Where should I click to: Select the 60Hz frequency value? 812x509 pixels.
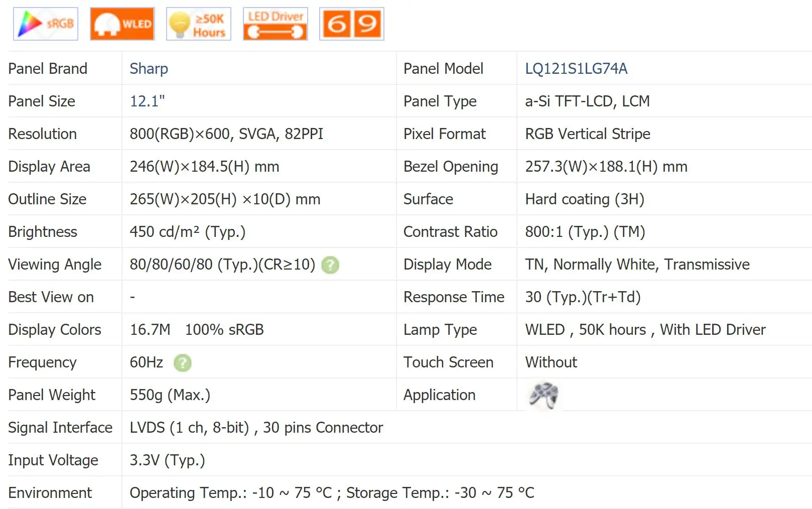pos(147,362)
